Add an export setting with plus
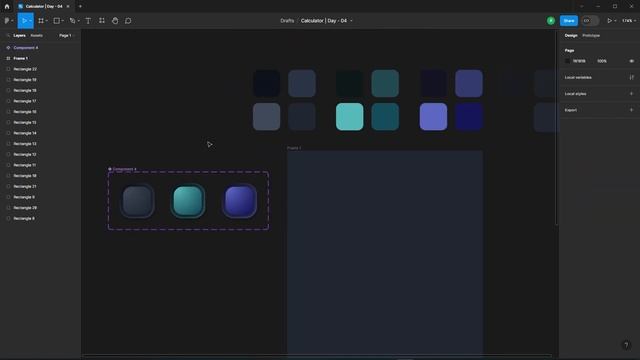This screenshot has width=640, height=360. [x=631, y=110]
